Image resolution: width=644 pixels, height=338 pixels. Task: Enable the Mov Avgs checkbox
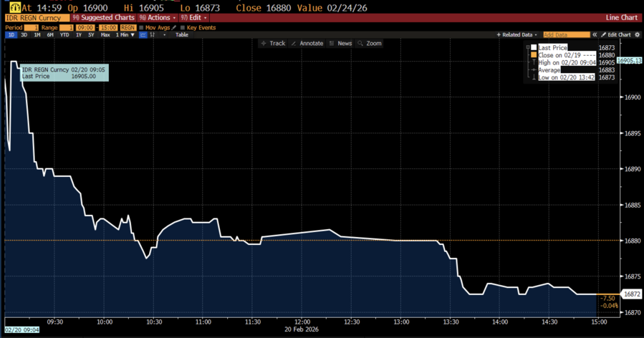141,27
